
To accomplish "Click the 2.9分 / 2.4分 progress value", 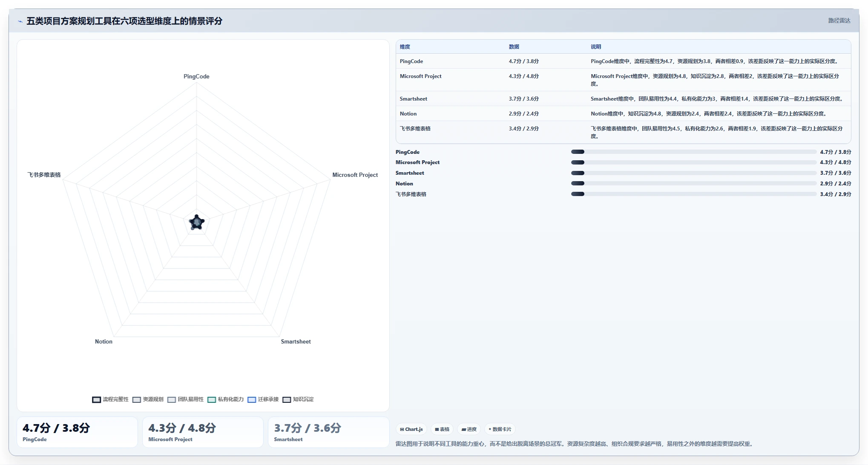I will tap(835, 184).
